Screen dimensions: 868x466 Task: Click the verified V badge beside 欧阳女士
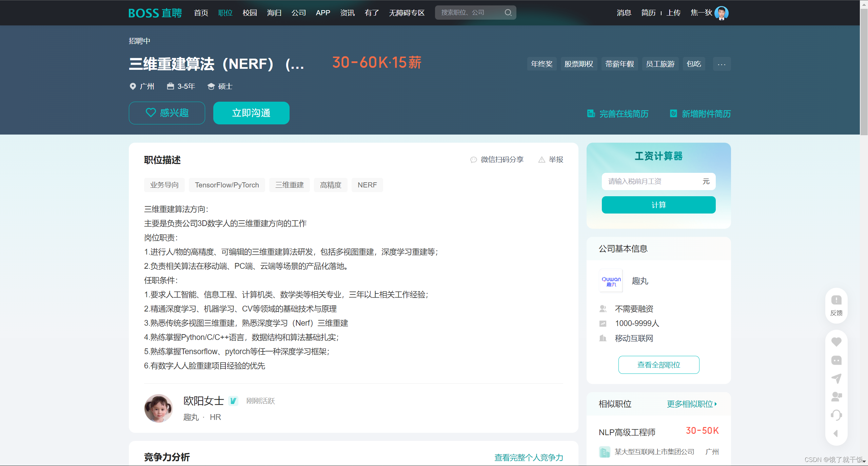[x=233, y=401]
